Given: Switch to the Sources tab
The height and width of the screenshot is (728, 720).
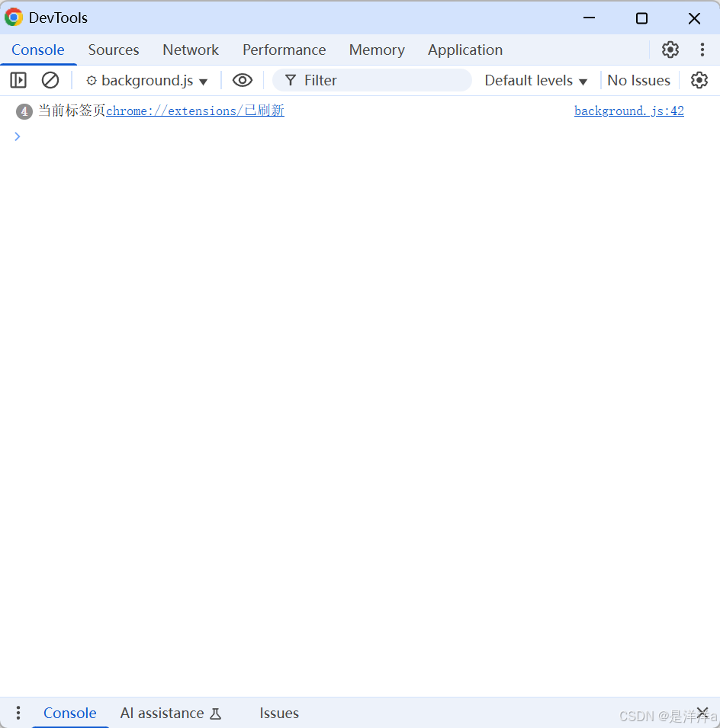Looking at the screenshot, I should coord(114,50).
